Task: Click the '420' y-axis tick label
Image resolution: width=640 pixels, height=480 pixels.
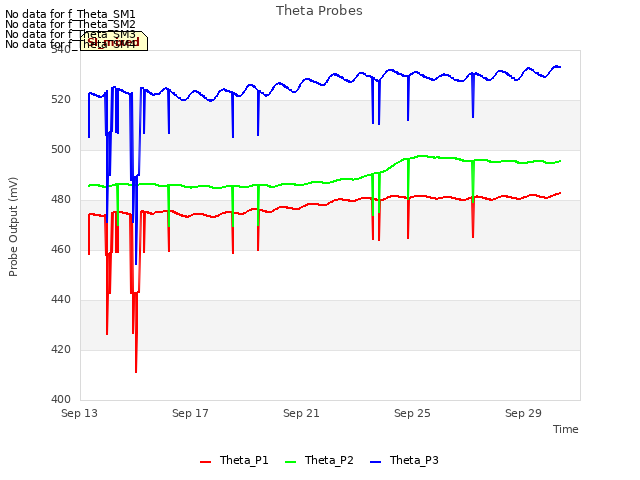Action: [x=61, y=349]
